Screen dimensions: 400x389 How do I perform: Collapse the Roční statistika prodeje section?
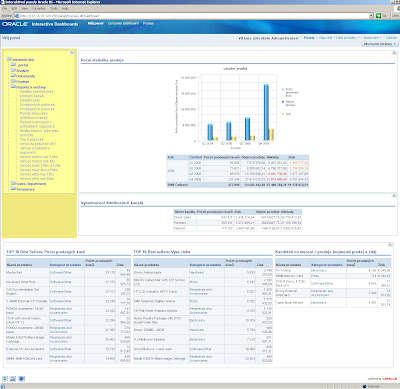[x=394, y=53]
